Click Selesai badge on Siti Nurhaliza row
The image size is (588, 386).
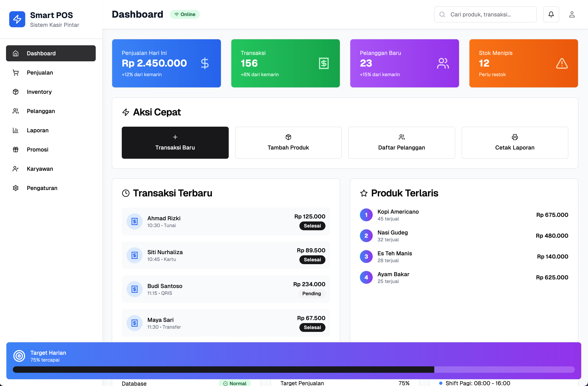(x=312, y=260)
